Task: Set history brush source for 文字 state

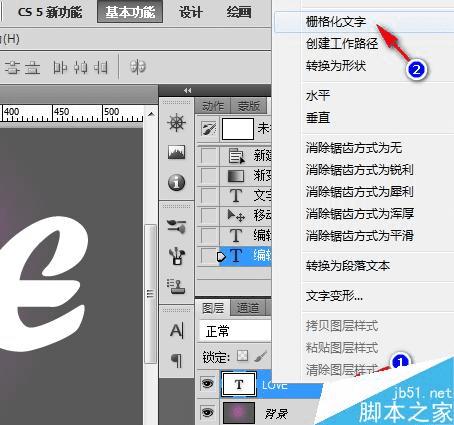Action: pos(209,196)
